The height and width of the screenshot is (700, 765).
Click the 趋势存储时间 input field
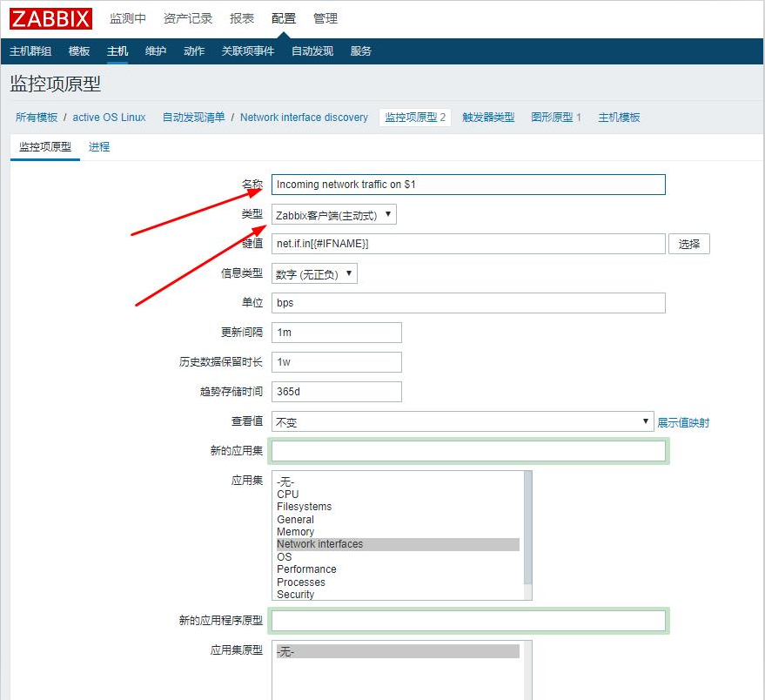[x=337, y=392]
